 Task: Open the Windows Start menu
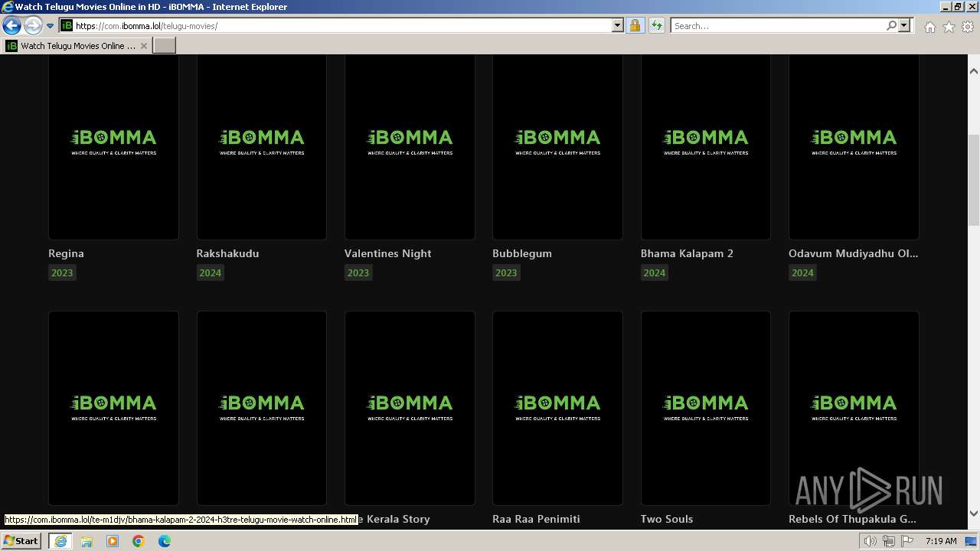point(21,540)
